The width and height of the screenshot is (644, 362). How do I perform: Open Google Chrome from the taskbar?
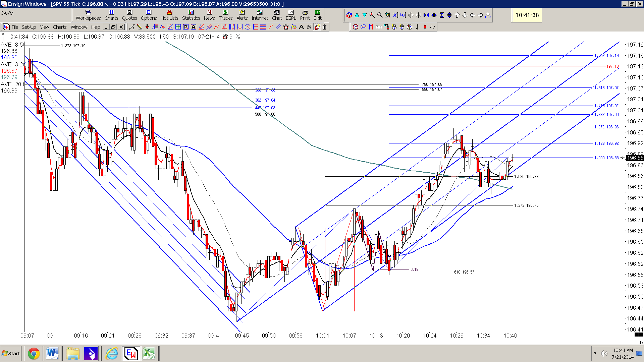tap(34, 354)
